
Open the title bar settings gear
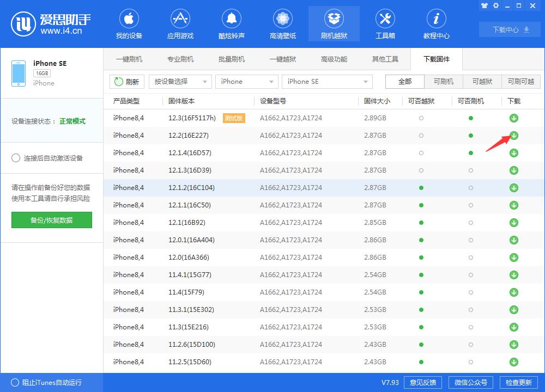coord(496,5)
